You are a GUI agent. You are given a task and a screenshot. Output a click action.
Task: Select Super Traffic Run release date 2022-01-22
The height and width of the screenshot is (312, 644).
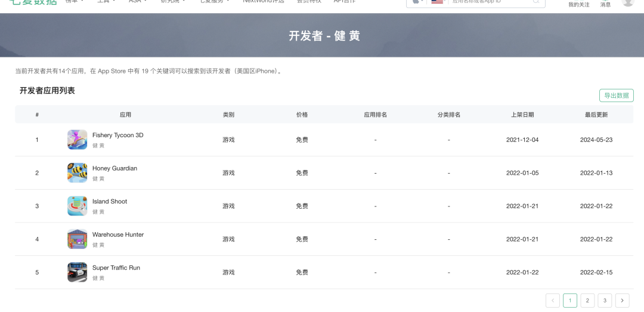[x=522, y=272]
